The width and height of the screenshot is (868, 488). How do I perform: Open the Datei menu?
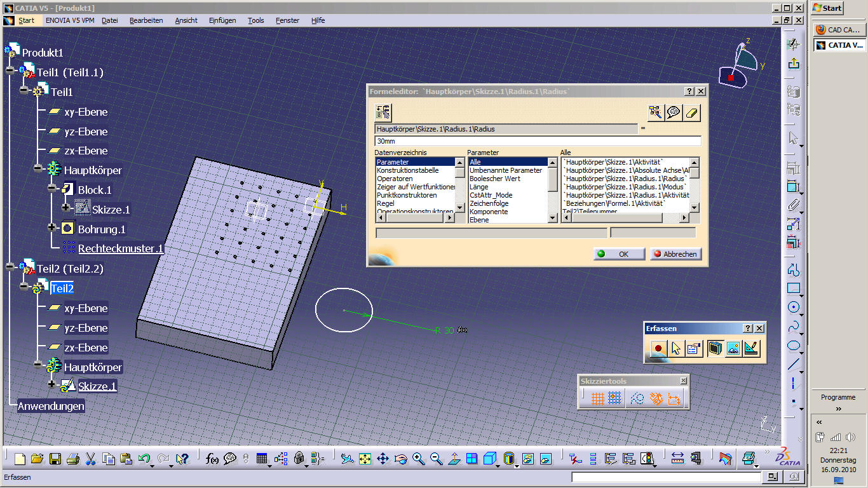coord(110,20)
